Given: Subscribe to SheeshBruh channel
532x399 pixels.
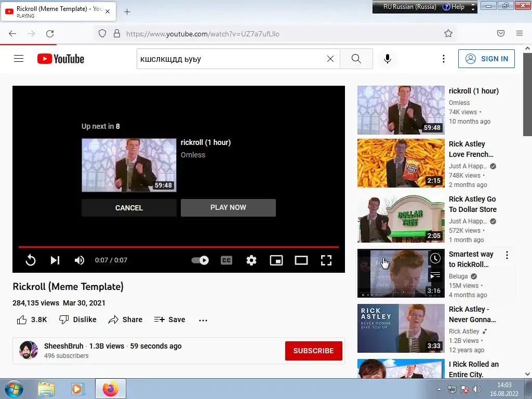Looking at the screenshot, I should pos(313,351).
